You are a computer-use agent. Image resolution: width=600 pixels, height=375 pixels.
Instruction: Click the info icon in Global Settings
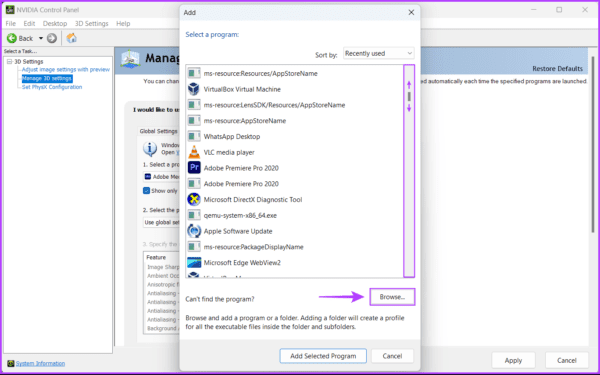[150, 148]
